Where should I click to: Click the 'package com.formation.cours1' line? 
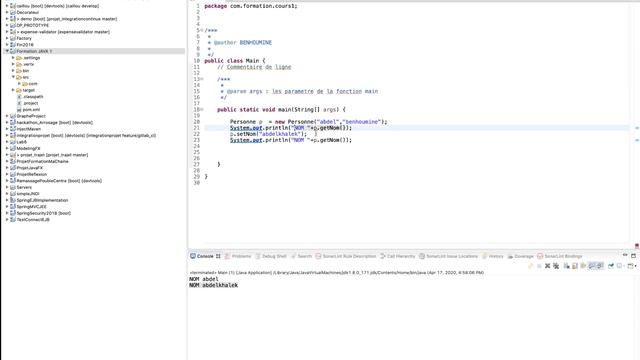(251, 6)
